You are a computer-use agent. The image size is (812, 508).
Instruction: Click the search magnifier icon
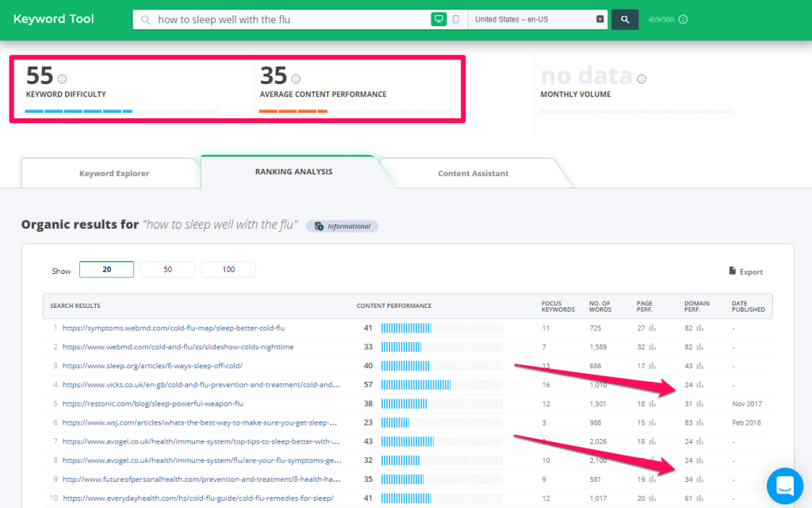[x=625, y=19]
